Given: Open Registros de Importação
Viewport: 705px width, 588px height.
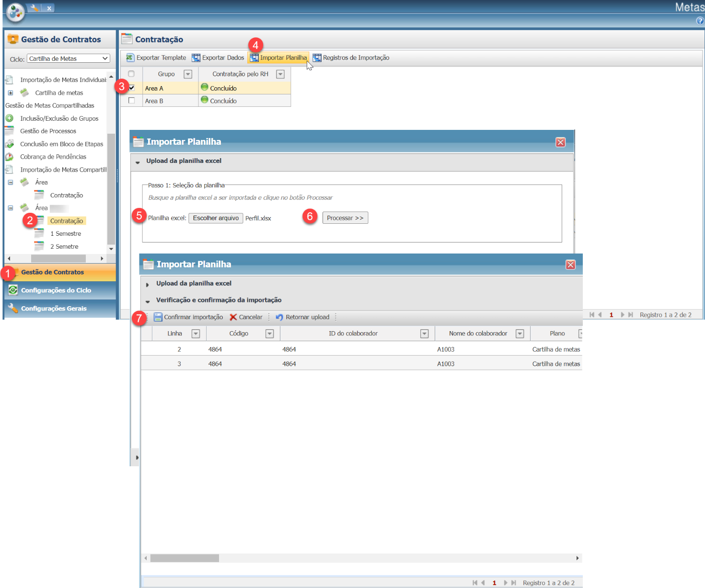Looking at the screenshot, I should pos(351,58).
